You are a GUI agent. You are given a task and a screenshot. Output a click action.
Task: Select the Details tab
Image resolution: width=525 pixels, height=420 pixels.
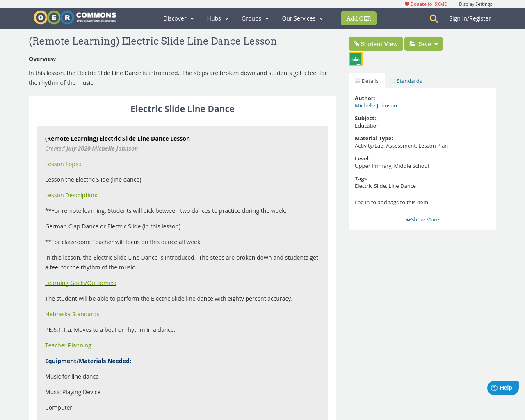[367, 80]
